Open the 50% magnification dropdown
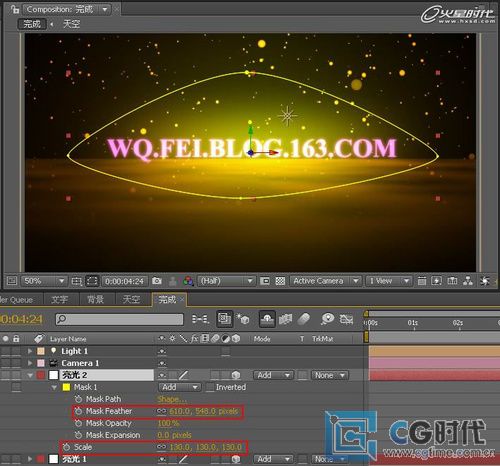This screenshot has width=500, height=466. [44, 281]
